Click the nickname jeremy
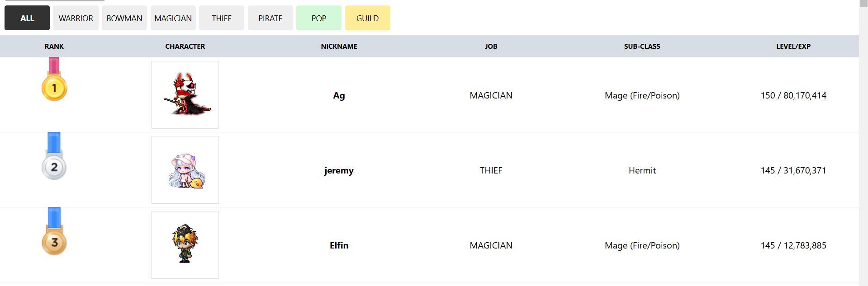Viewport: 868px width, 286px height. (x=339, y=170)
